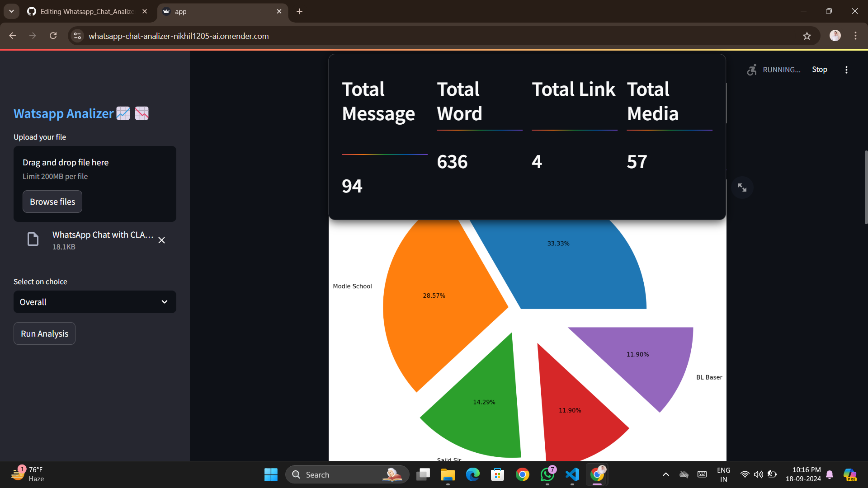Viewport: 868px width, 488px height.
Task: Click the browser address bar URL
Action: pos(179,36)
